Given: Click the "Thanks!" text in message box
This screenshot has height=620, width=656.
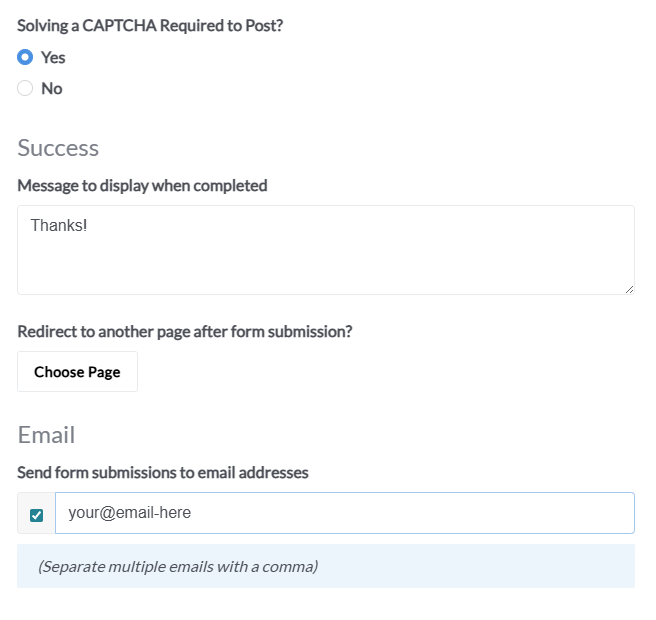Looking at the screenshot, I should point(59,225).
